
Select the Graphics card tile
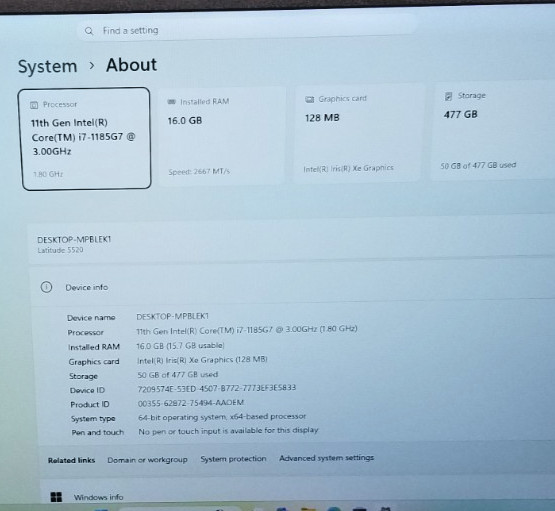point(358,133)
